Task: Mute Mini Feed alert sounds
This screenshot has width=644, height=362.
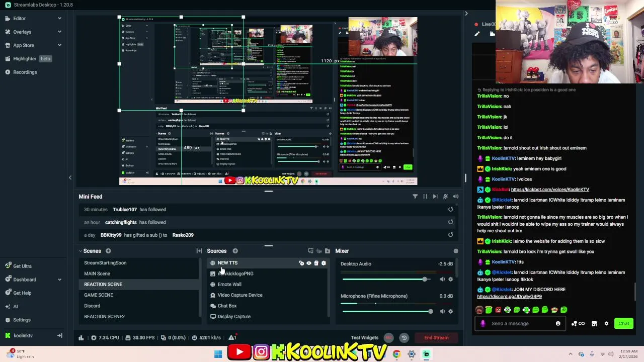Action: coord(455,197)
